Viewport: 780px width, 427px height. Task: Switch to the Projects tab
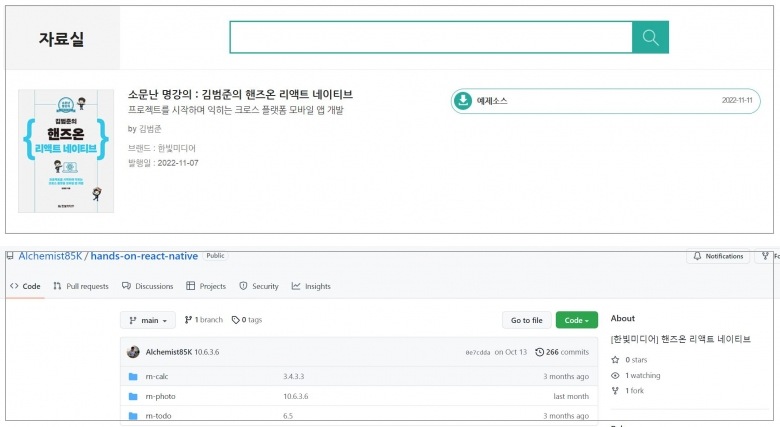click(x=206, y=286)
